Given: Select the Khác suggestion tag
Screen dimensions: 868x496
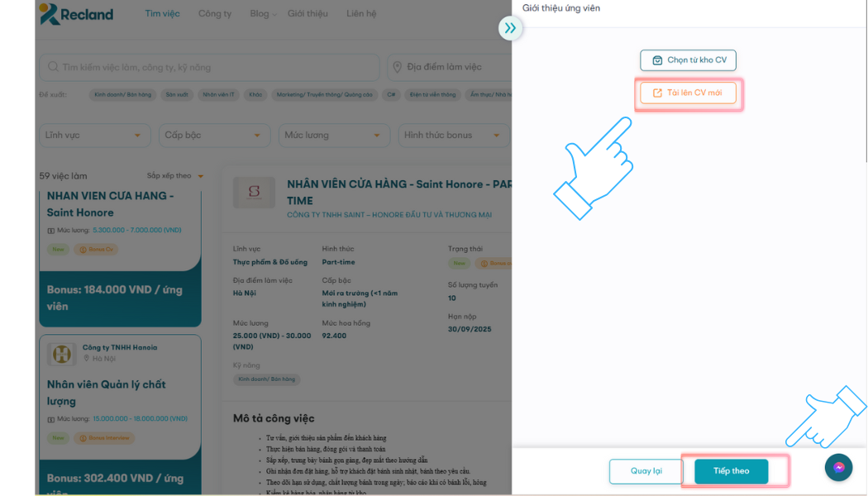Looking at the screenshot, I should point(255,95).
